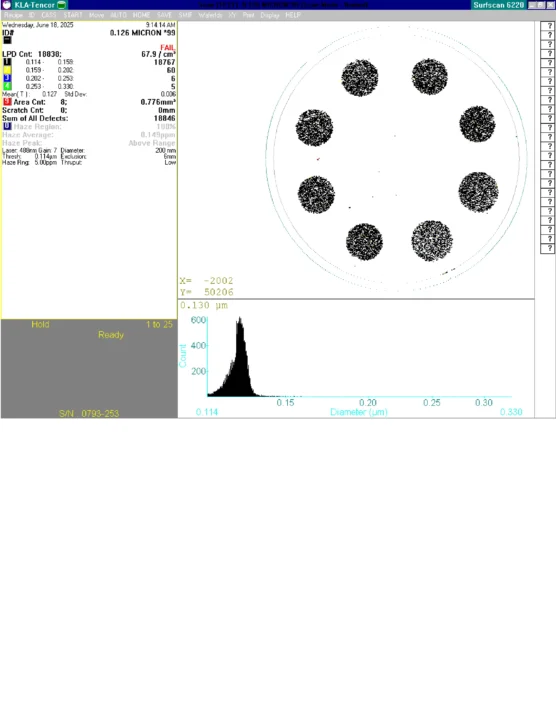
Task: Open the XY menu
Action: pos(232,15)
